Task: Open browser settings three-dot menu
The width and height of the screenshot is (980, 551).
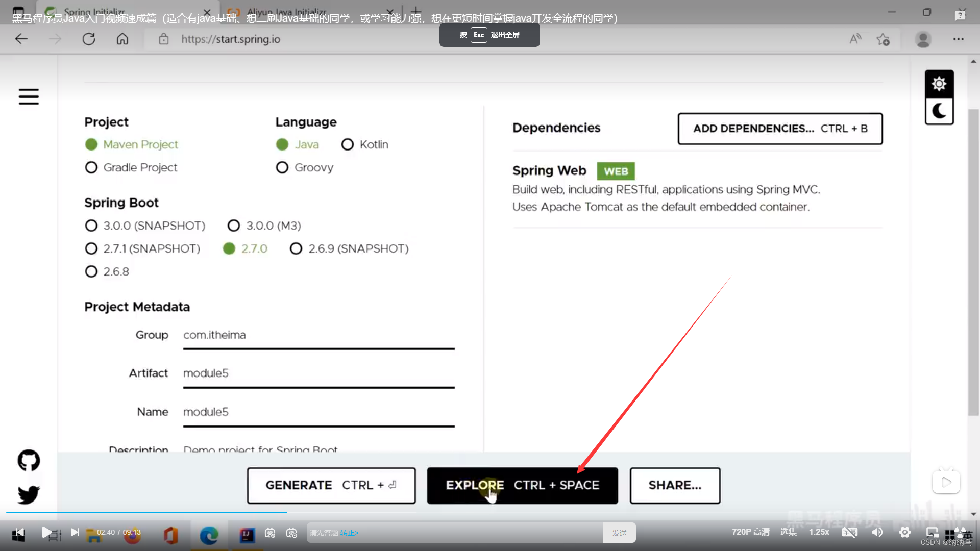Action: (959, 39)
